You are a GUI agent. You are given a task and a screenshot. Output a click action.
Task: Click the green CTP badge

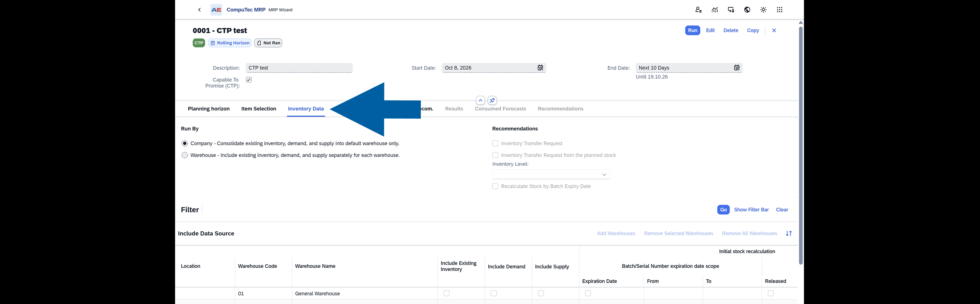tap(199, 43)
